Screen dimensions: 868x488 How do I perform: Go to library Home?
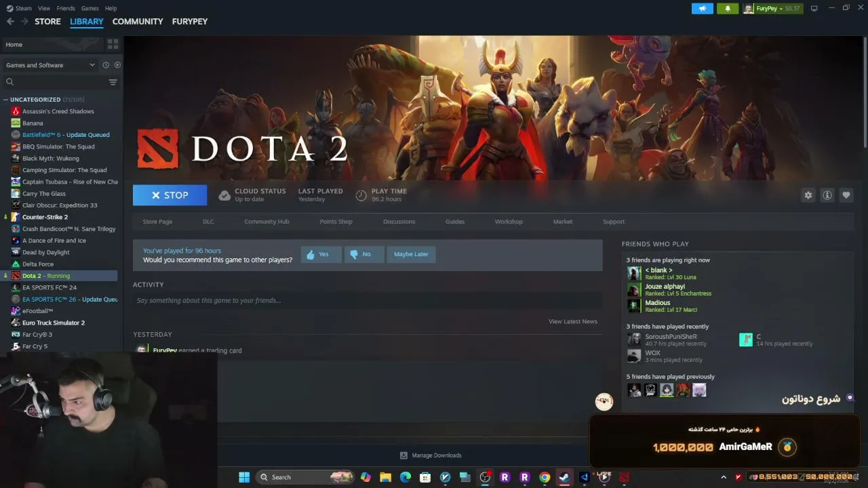coord(52,45)
